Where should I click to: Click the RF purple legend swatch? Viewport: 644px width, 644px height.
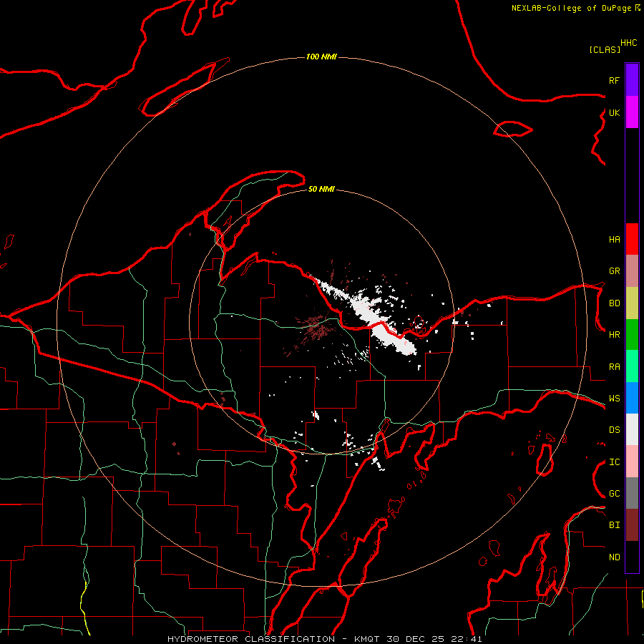pyautogui.click(x=632, y=80)
